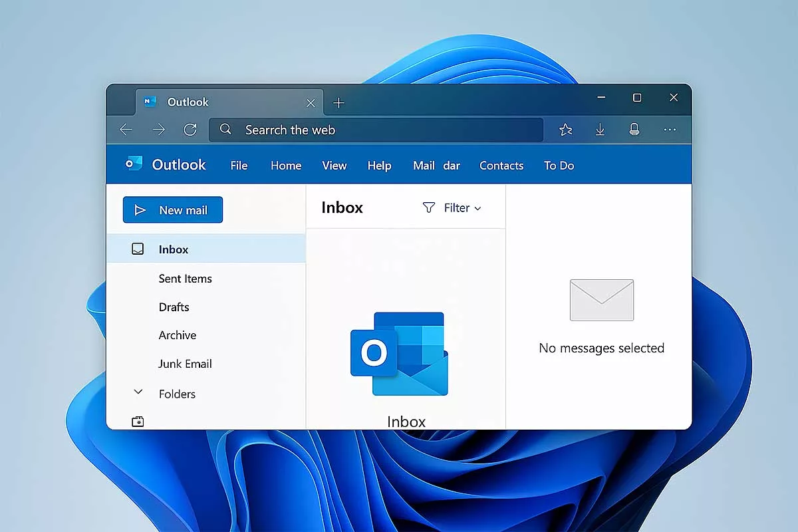Open Contacts from the header
Viewport: 798px width, 532px height.
pos(501,166)
